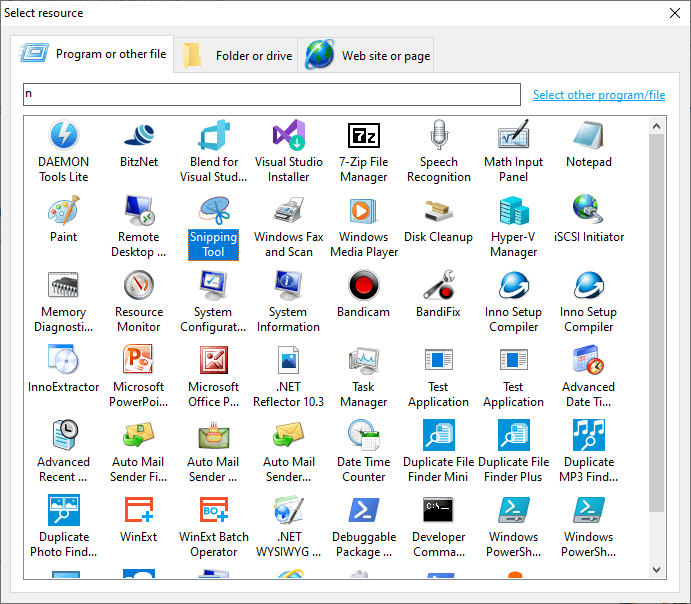Select the Microsoft Office Picture Manager icon
The width and height of the screenshot is (691, 604).
coord(214,360)
